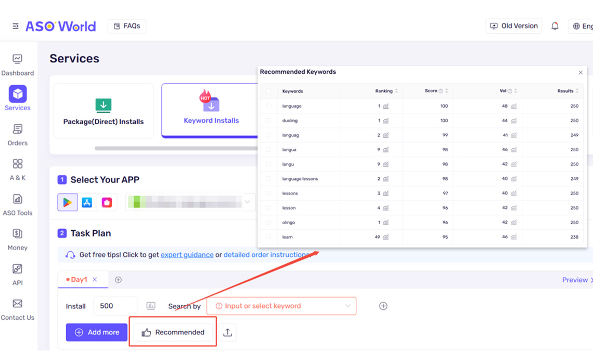Close the Day1 tab
The image size is (593, 364).
[x=95, y=279]
